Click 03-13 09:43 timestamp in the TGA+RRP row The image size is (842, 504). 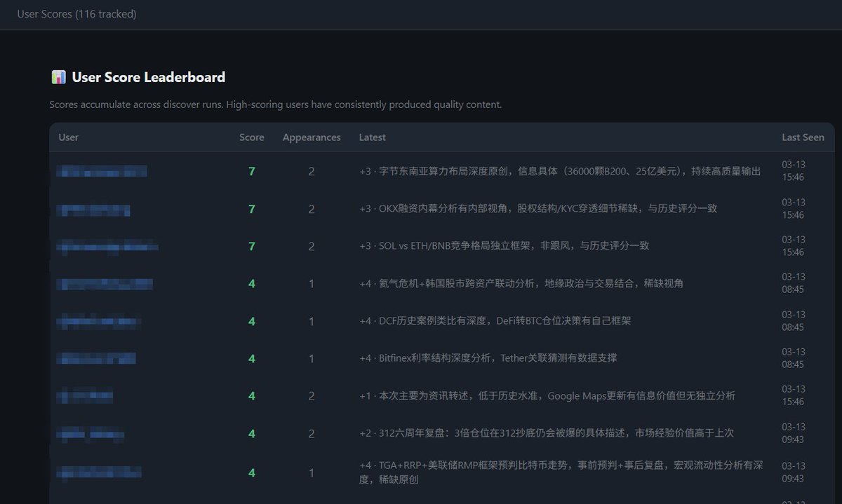[x=794, y=472]
